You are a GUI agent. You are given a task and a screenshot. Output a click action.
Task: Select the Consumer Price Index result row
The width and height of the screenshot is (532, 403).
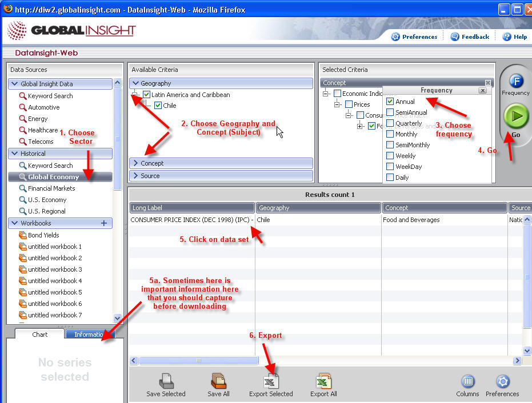[192, 219]
